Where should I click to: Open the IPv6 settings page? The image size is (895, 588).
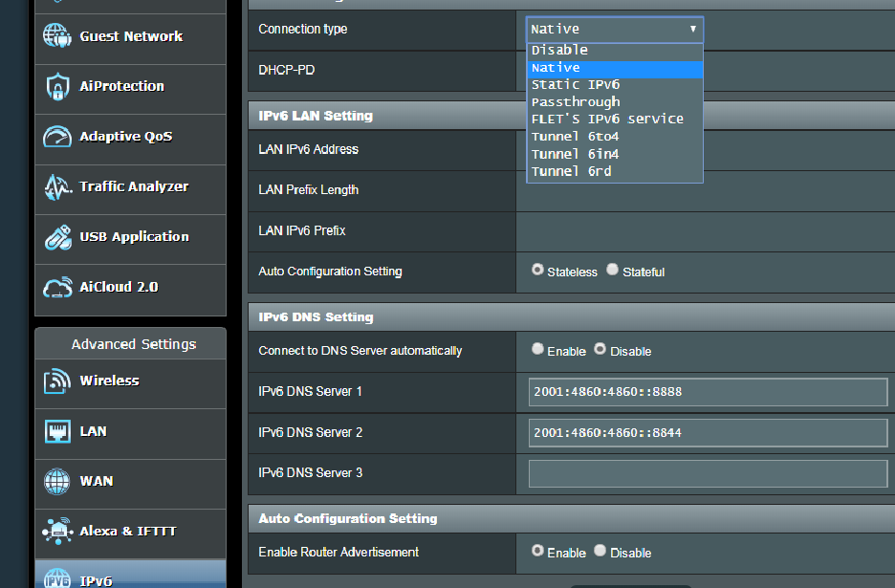pos(131,576)
